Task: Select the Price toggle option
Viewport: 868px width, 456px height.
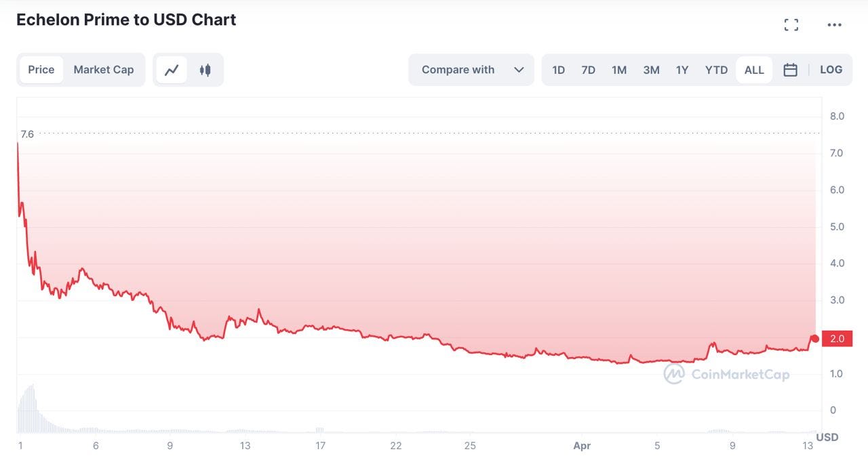Action: pos(41,69)
